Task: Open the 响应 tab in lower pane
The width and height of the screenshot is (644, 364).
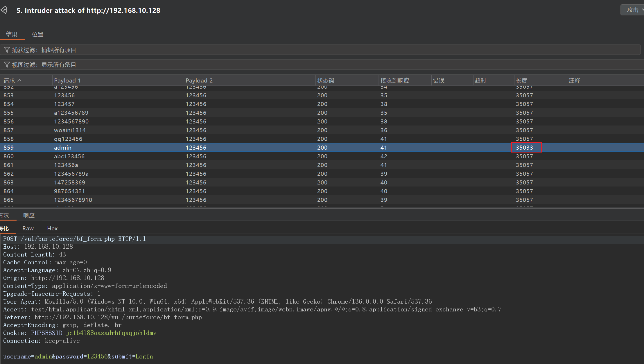Action: coord(29,215)
